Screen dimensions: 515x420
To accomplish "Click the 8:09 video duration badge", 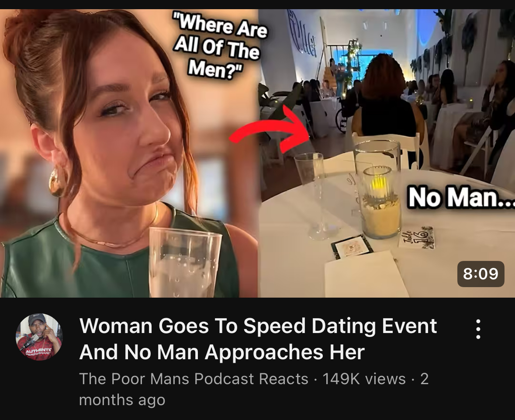I will [480, 274].
